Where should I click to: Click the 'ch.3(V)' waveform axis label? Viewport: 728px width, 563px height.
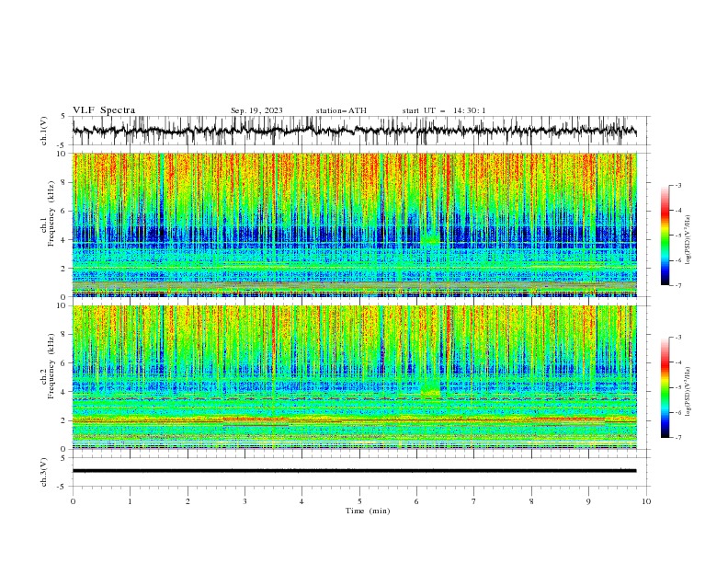tap(44, 472)
